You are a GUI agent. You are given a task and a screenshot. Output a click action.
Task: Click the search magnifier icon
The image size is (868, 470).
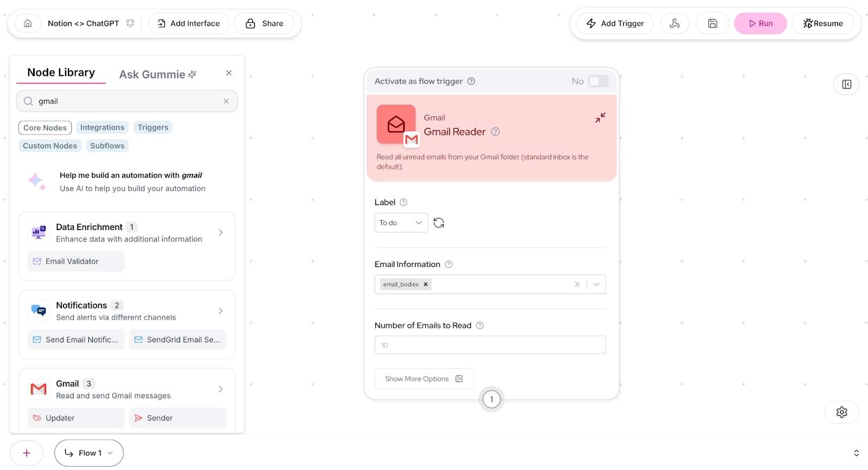[x=28, y=101]
